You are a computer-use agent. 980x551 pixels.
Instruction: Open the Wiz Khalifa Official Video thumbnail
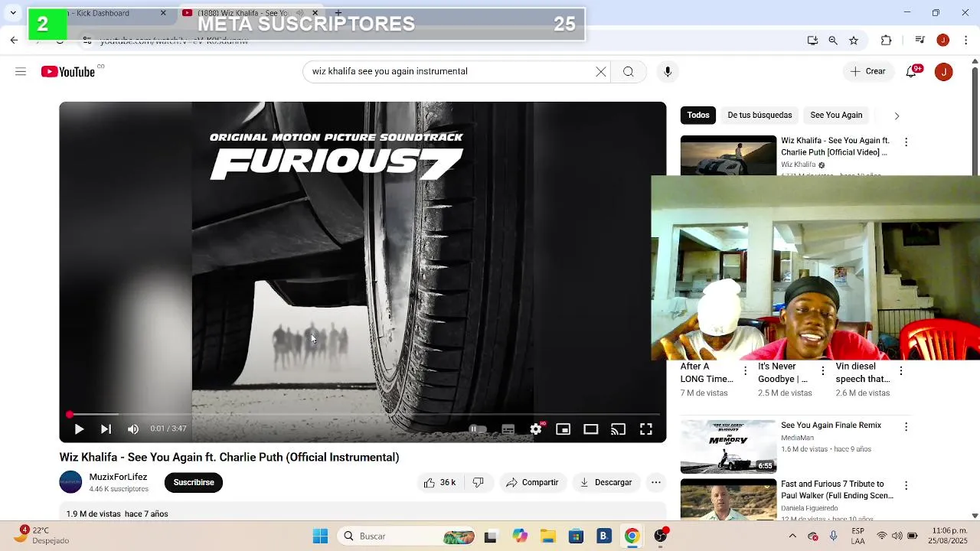[x=729, y=156]
